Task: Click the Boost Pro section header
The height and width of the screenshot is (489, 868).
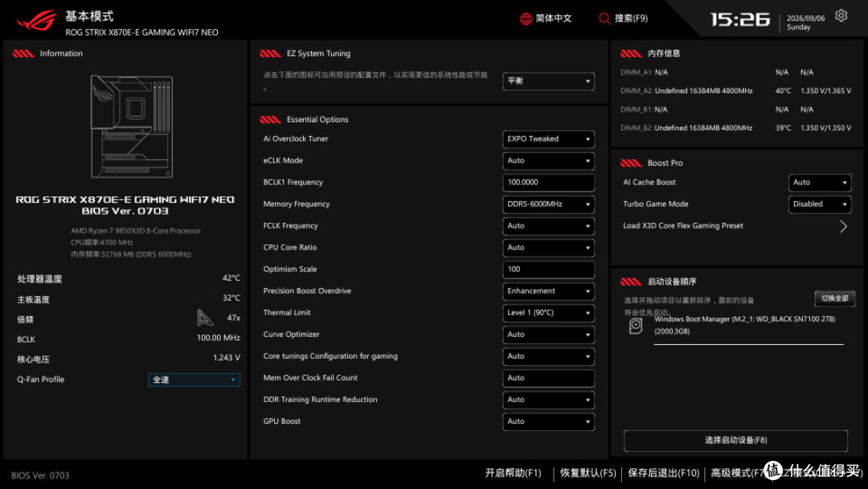Action: [665, 163]
